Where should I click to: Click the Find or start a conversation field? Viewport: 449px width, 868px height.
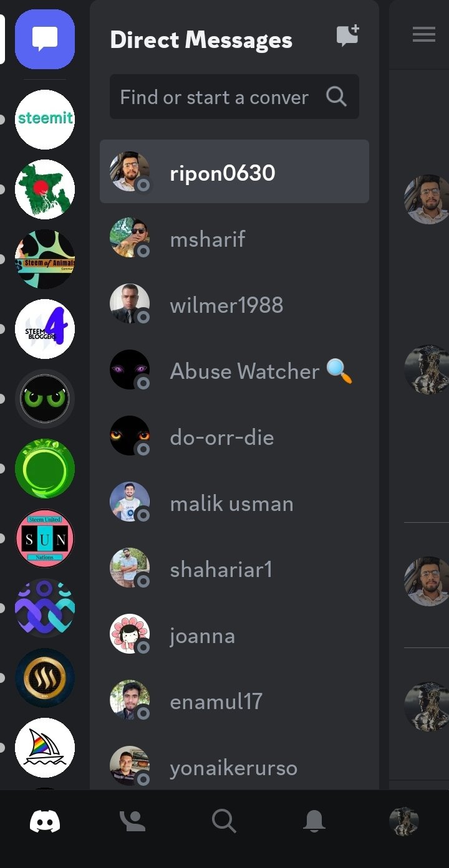pos(234,97)
